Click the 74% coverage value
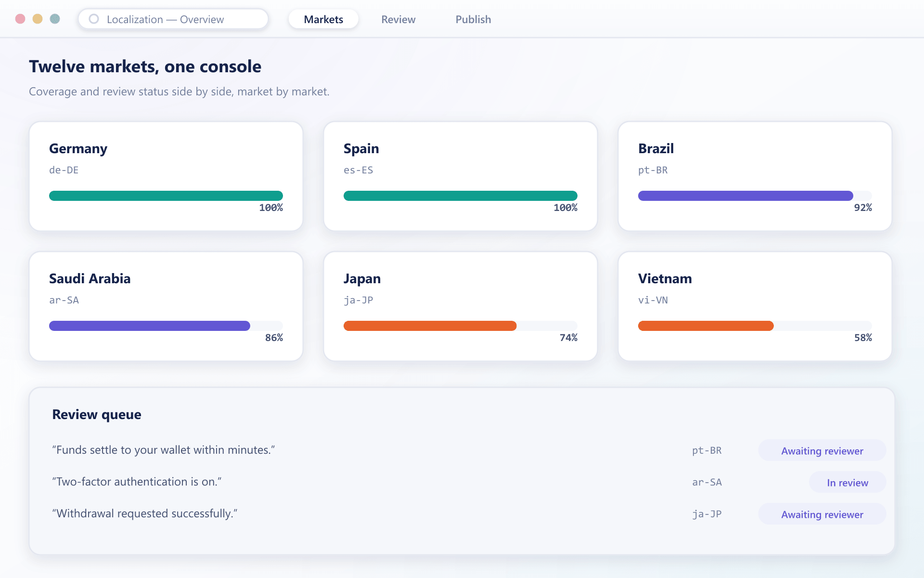 568,338
